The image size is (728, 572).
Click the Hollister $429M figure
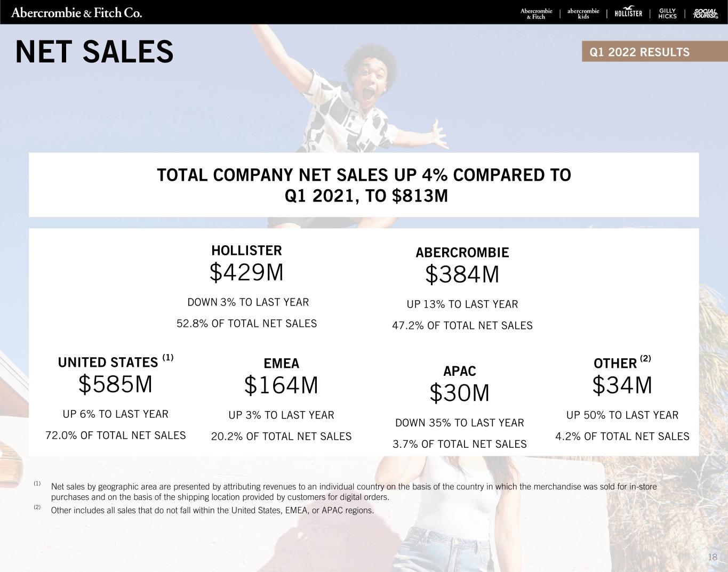[x=246, y=273]
